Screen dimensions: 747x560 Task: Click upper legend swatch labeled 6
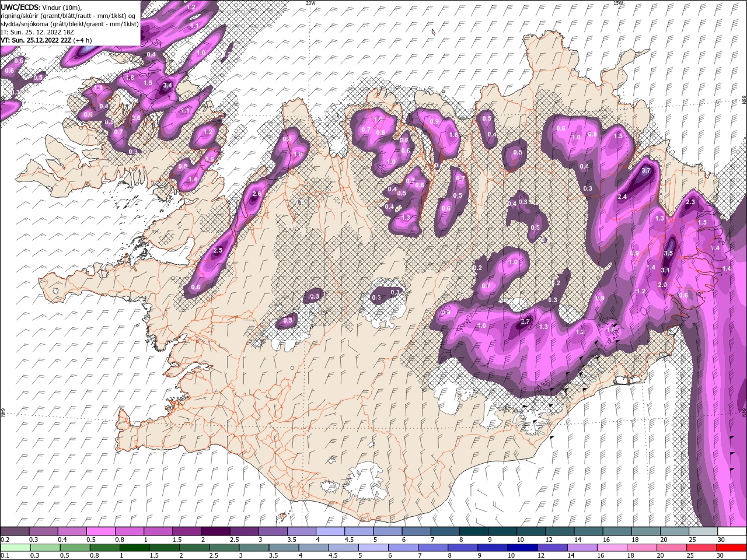(x=416, y=531)
